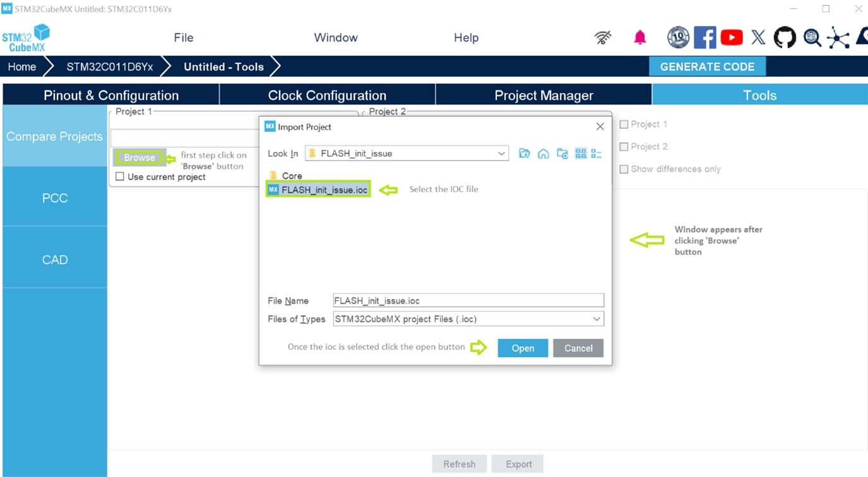Click the Core folder icon
This screenshot has height=477, width=868.
point(273,176)
